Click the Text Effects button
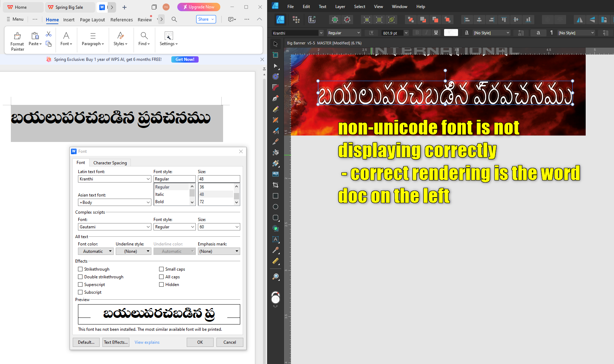Screen dimensions: 614x364 coord(116,342)
